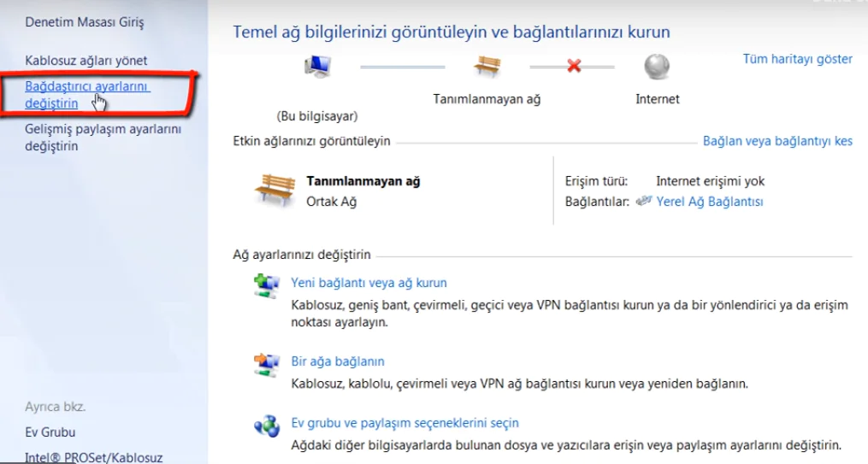The width and height of the screenshot is (868, 464).
Task: Click Bağlan veya bağlantıyı kes link
Action: [x=777, y=141]
